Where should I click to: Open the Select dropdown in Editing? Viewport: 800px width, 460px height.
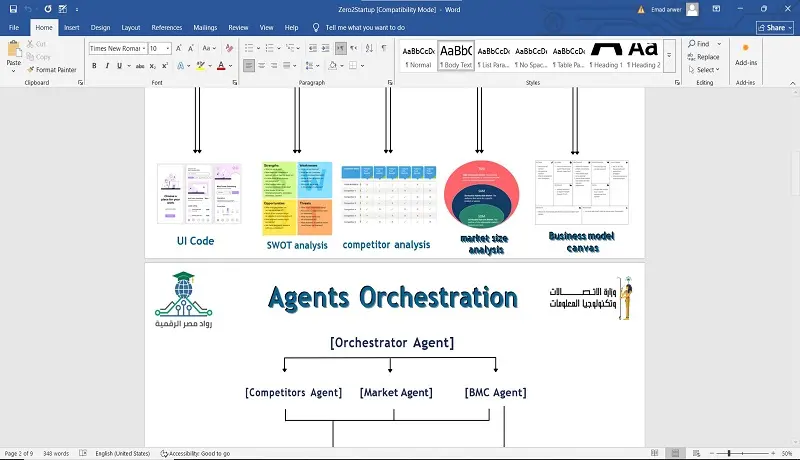[x=704, y=70]
